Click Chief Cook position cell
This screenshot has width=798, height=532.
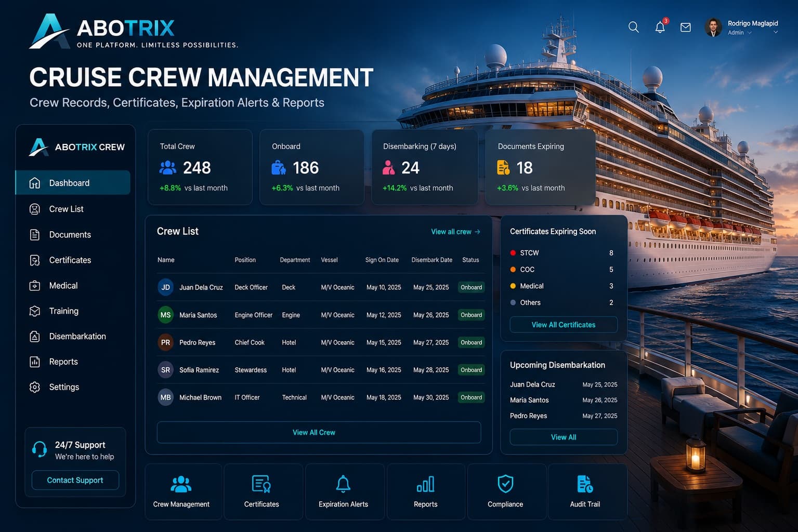point(250,342)
